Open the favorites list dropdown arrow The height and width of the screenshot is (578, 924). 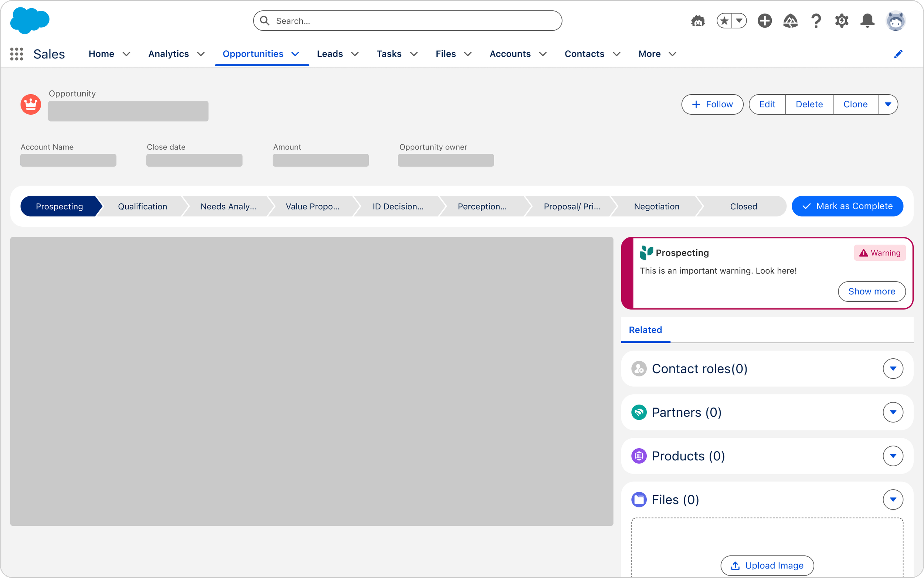click(740, 21)
